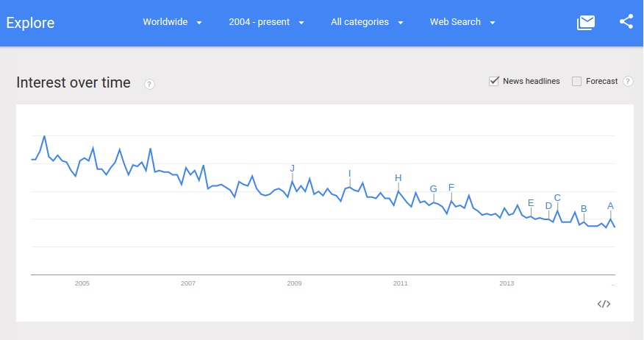Image resolution: width=644 pixels, height=340 pixels.
Task: Expand the Worldwide region dropdown
Action: [173, 22]
